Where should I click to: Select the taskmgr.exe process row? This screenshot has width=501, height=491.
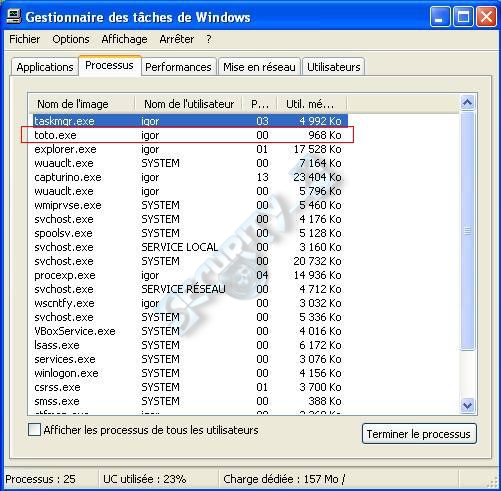(190, 121)
